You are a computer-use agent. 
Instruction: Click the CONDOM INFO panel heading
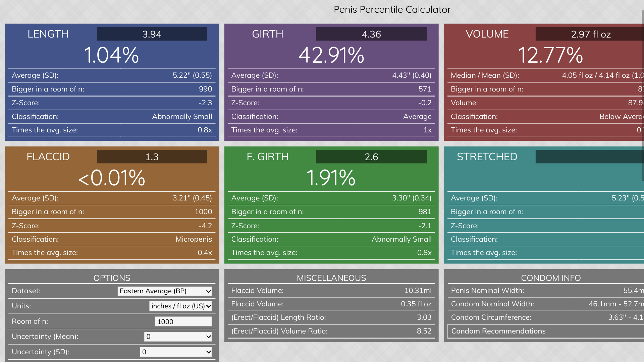(x=551, y=278)
